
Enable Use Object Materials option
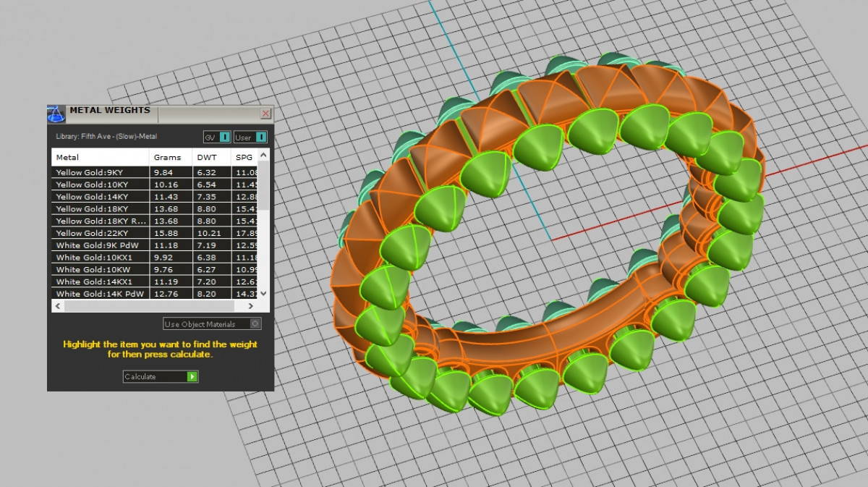[x=255, y=324]
